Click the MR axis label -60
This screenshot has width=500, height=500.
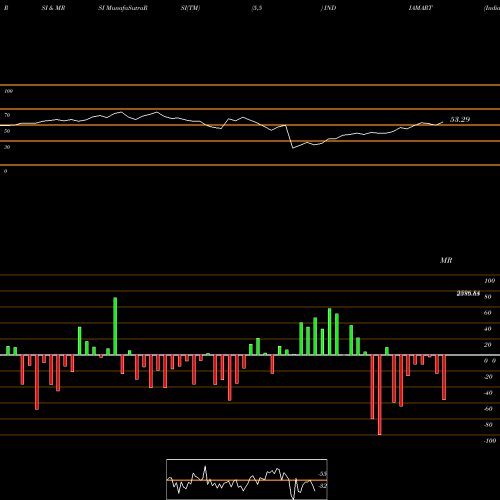click(488, 409)
